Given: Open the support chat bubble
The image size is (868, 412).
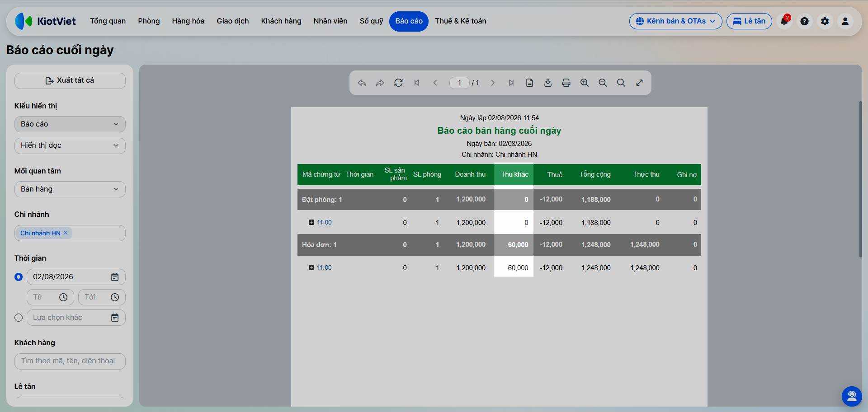Looking at the screenshot, I should tap(852, 396).
